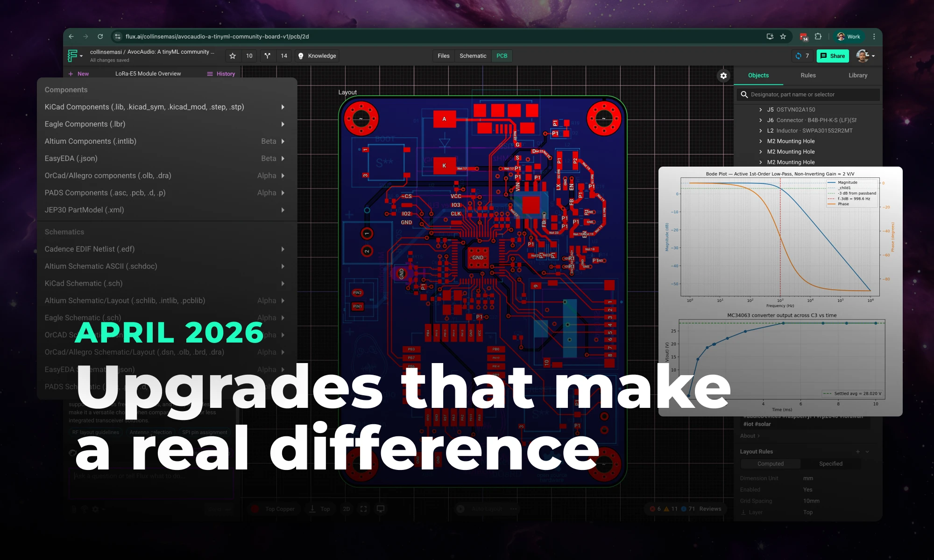The height and width of the screenshot is (560, 934).
Task: Click the fork icon in the header
Action: (267, 56)
